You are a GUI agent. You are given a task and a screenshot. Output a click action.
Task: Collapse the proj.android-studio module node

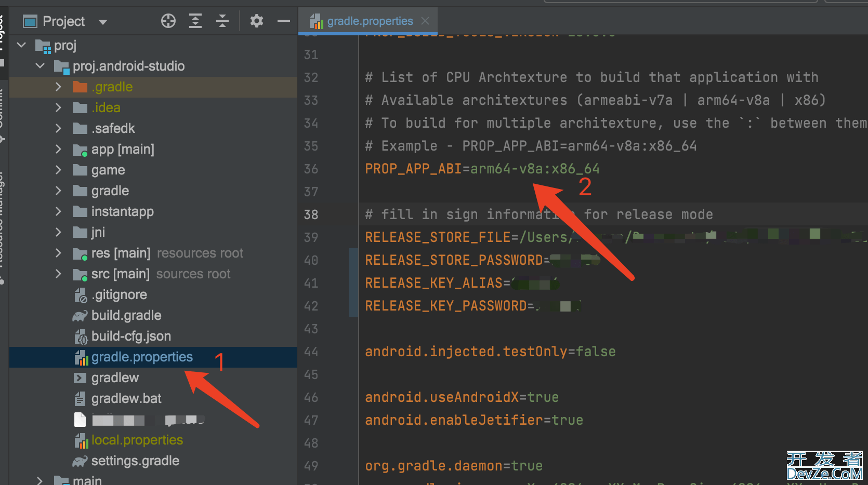[x=40, y=66]
